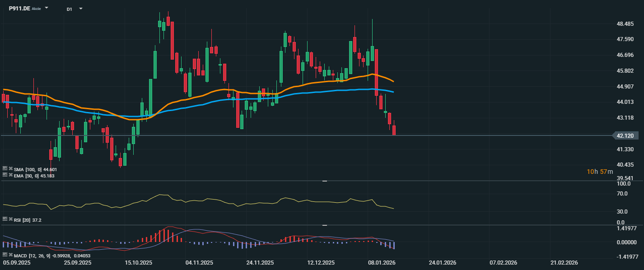Click the Akcie instrument type label

point(36,9)
